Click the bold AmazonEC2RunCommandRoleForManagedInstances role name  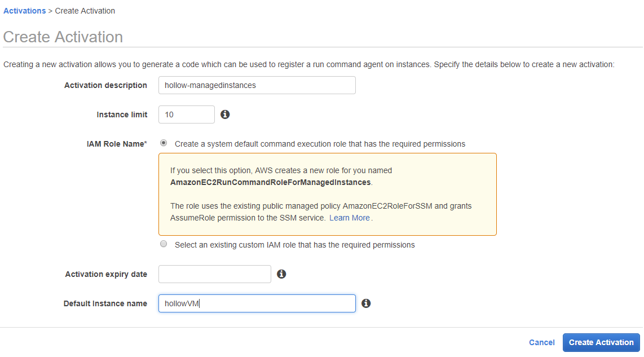271,182
